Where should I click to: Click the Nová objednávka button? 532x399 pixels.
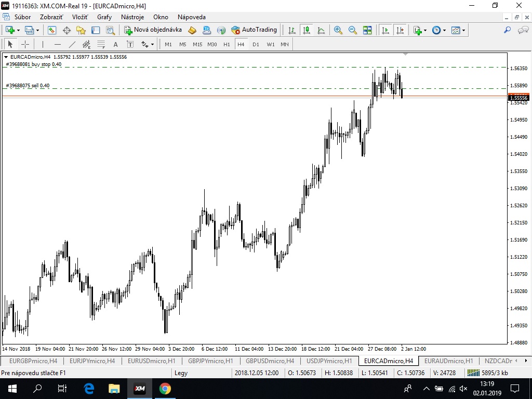[x=153, y=30]
